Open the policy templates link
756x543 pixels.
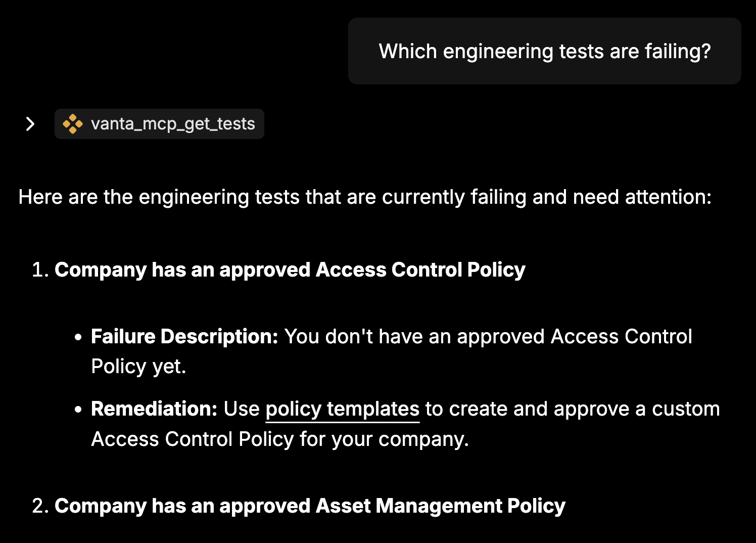point(343,409)
